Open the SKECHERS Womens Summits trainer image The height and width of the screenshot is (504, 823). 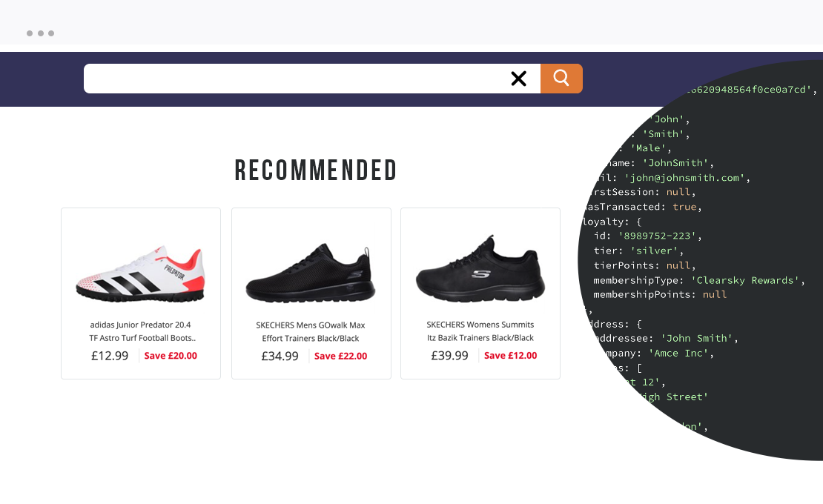coord(480,270)
